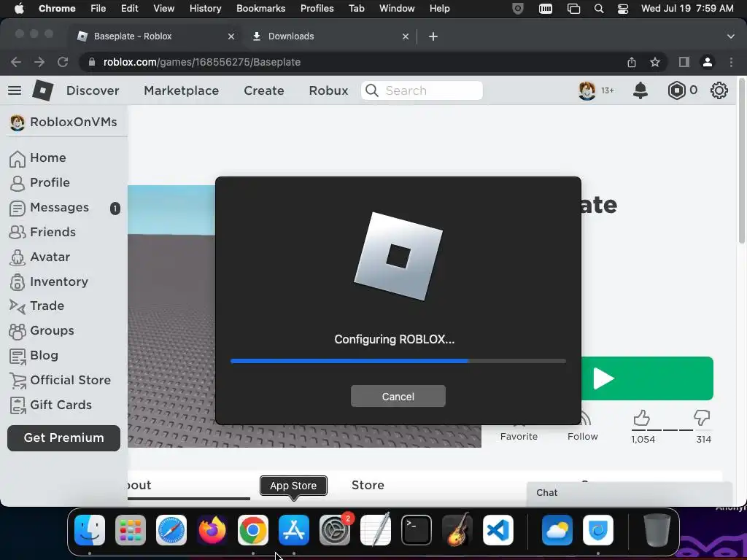Launch Safari from the Dock
The height and width of the screenshot is (560, 747).
[x=171, y=530]
